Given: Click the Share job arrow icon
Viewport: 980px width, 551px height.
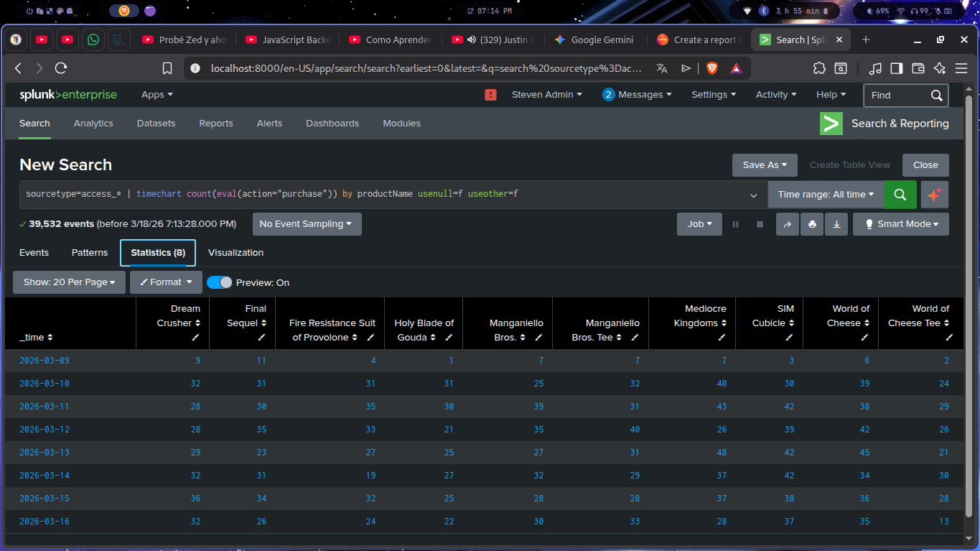Looking at the screenshot, I should (787, 224).
